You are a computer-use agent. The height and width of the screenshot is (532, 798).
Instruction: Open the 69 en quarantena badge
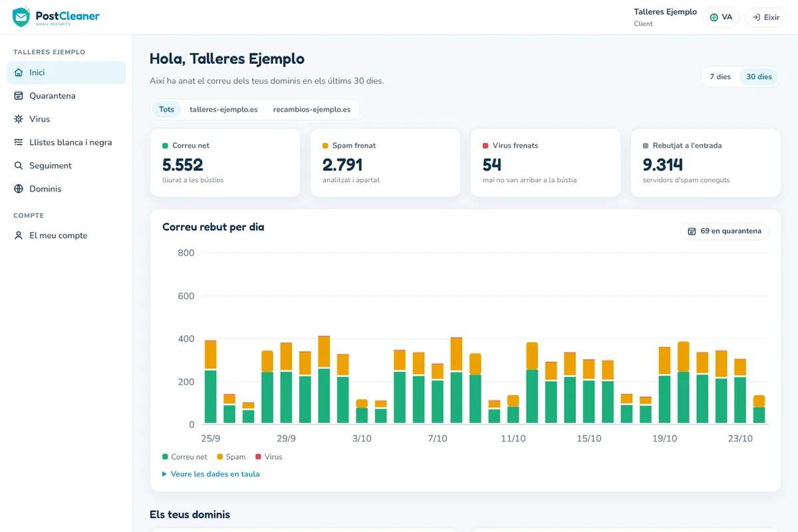[724, 231]
